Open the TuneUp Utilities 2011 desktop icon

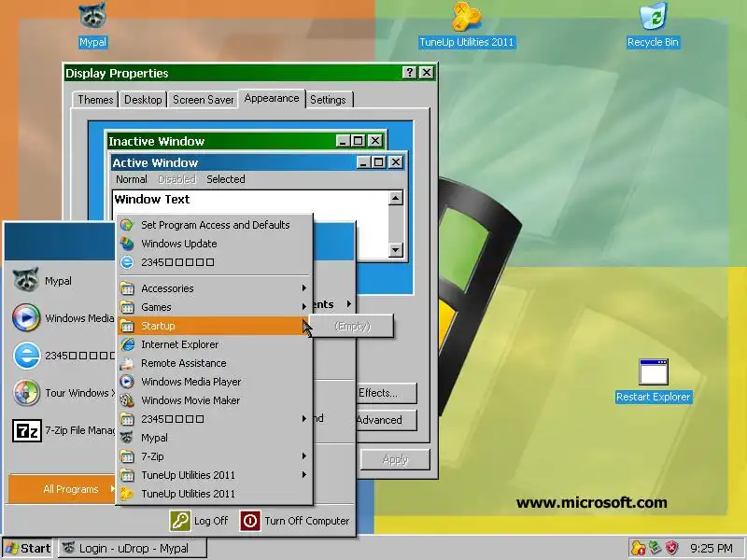click(466, 17)
